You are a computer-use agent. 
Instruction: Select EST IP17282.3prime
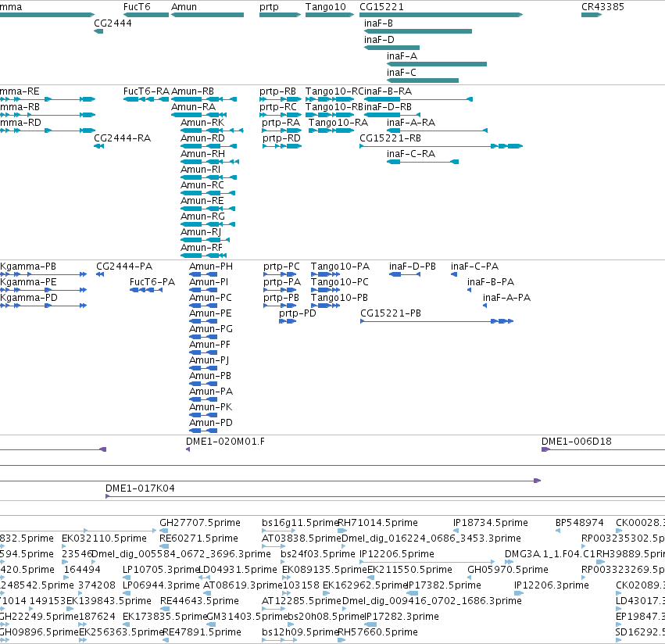pyautogui.click(x=370, y=624)
